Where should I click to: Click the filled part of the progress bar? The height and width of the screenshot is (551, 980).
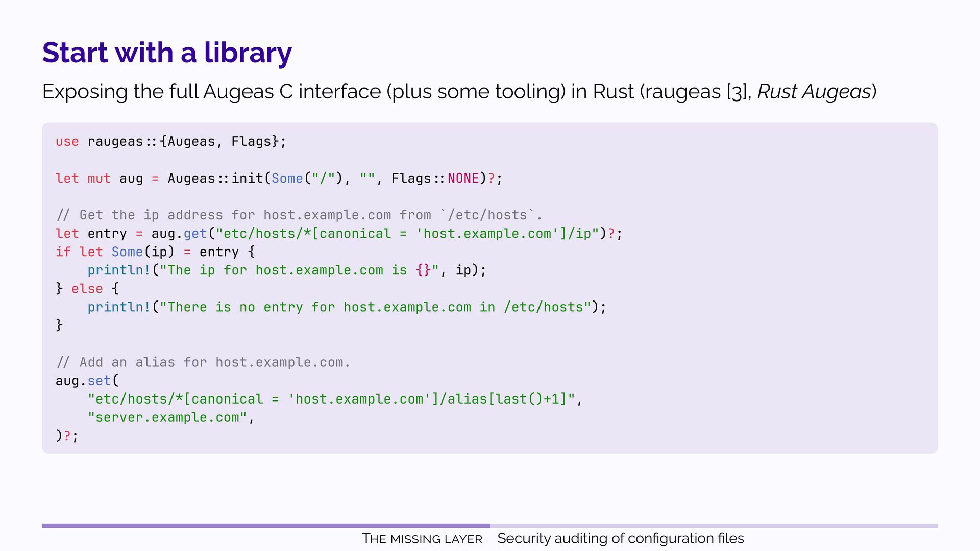click(x=265, y=525)
